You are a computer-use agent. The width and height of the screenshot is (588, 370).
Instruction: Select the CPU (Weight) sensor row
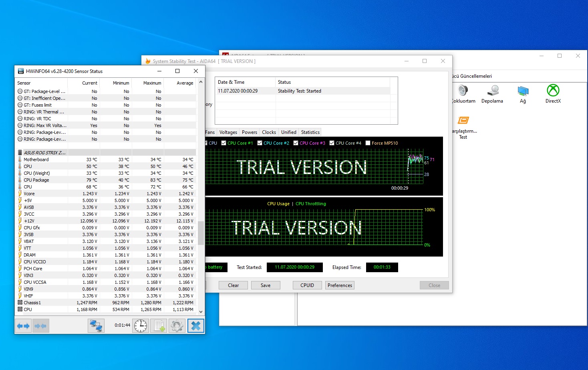106,173
